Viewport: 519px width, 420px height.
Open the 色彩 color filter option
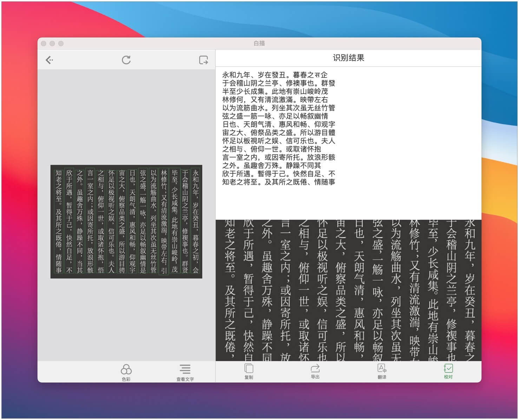click(x=126, y=372)
